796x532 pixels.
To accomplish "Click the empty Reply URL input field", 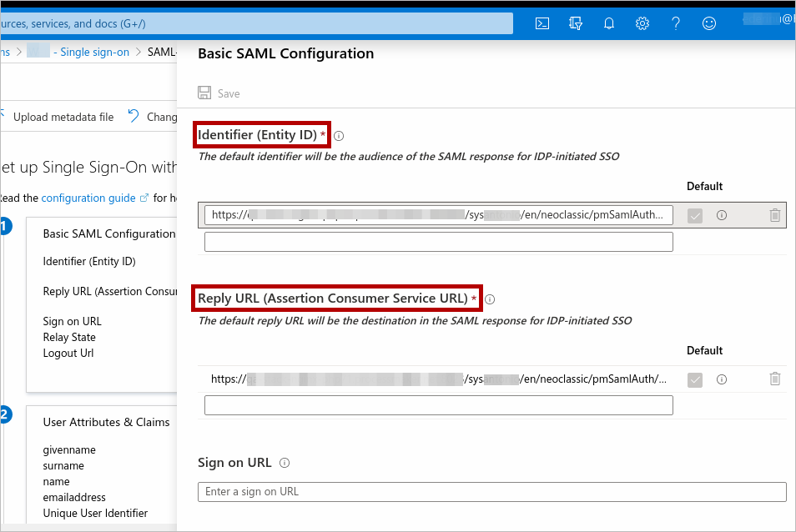I will 438,405.
